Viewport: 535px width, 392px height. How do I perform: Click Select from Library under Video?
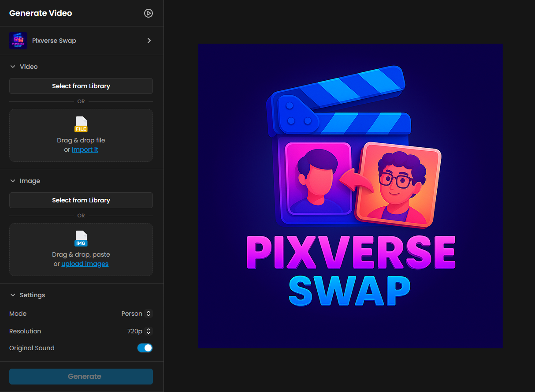click(x=81, y=86)
